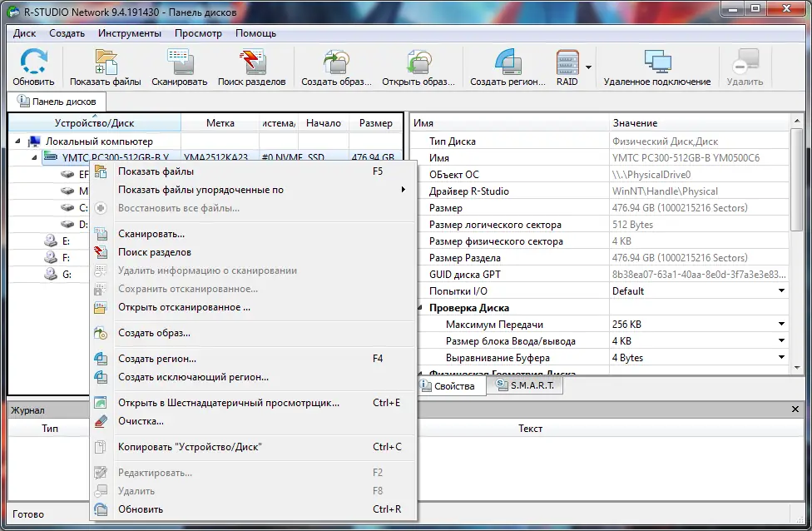Open the Помощь menu

255,33
